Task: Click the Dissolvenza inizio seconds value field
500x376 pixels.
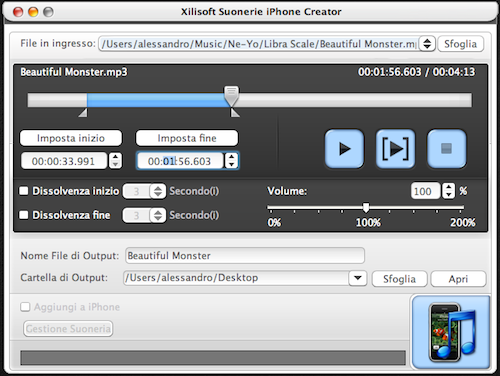Action: [x=137, y=191]
